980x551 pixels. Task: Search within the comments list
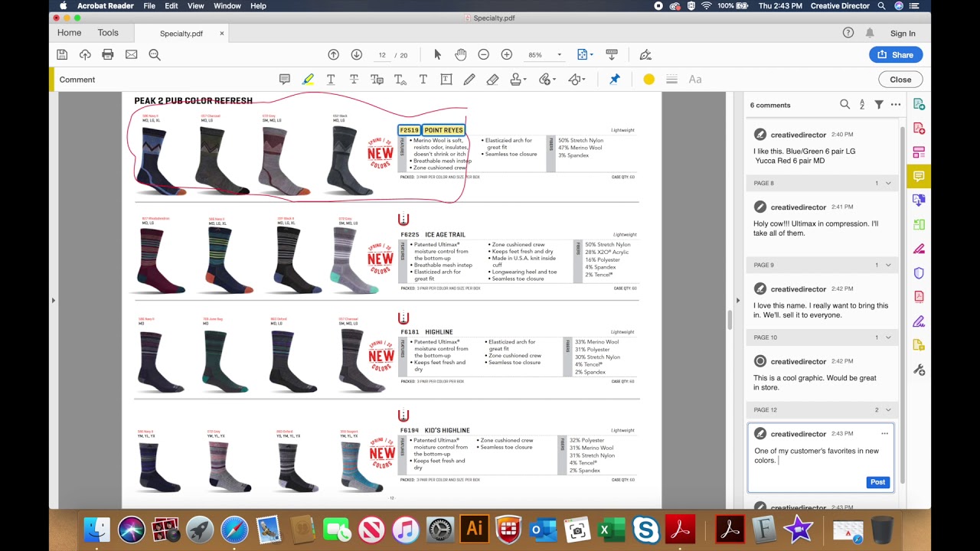coord(844,105)
